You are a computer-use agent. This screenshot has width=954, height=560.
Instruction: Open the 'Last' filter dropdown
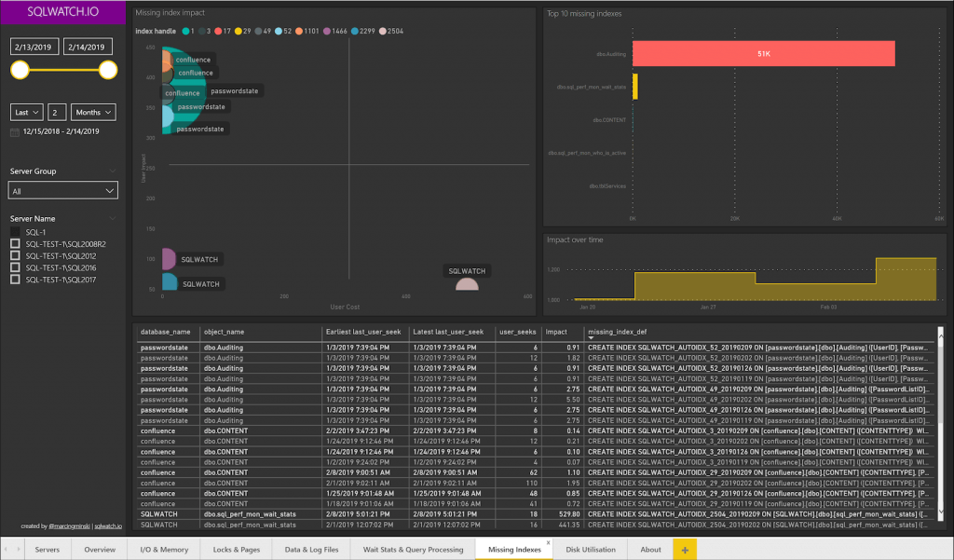[25, 111]
